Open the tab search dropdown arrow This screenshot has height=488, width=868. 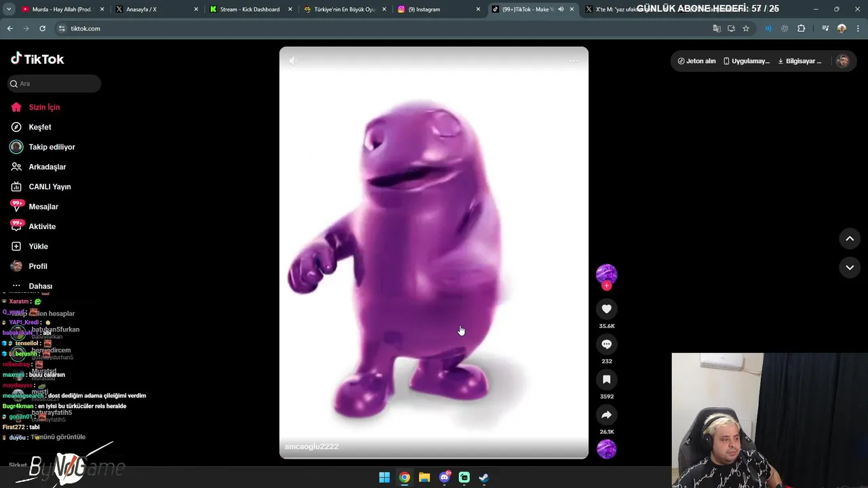[9, 9]
